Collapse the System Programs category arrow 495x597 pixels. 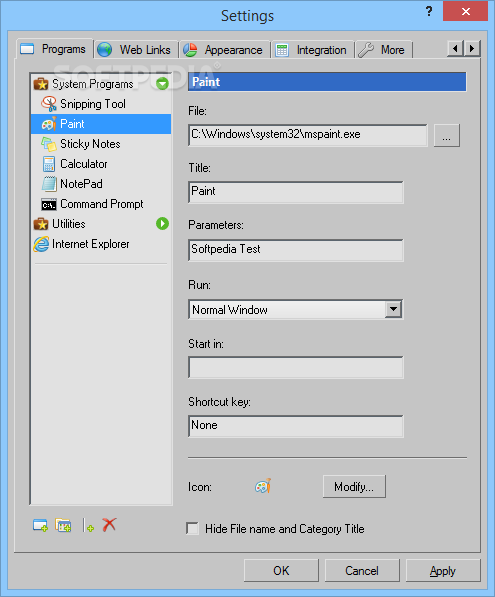(162, 83)
